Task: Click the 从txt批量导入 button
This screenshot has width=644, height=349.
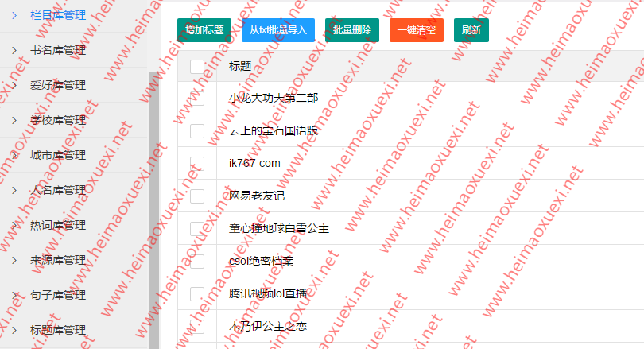Action: click(277, 30)
